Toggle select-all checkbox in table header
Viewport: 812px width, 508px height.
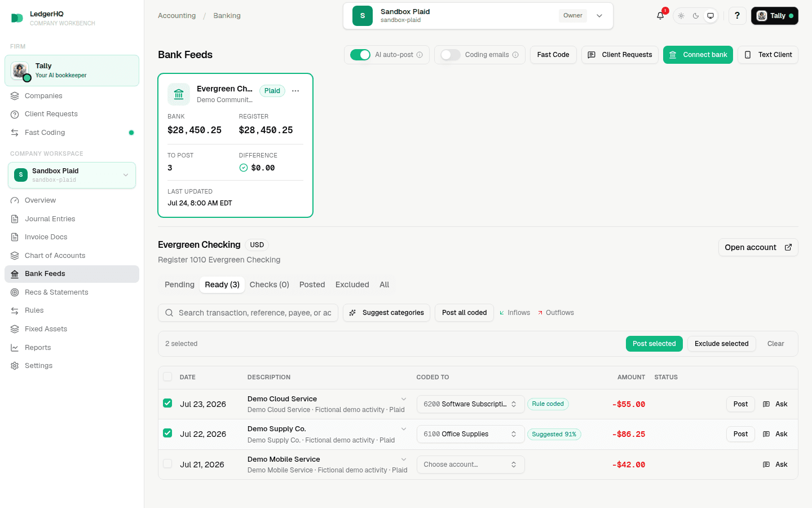[167, 376]
